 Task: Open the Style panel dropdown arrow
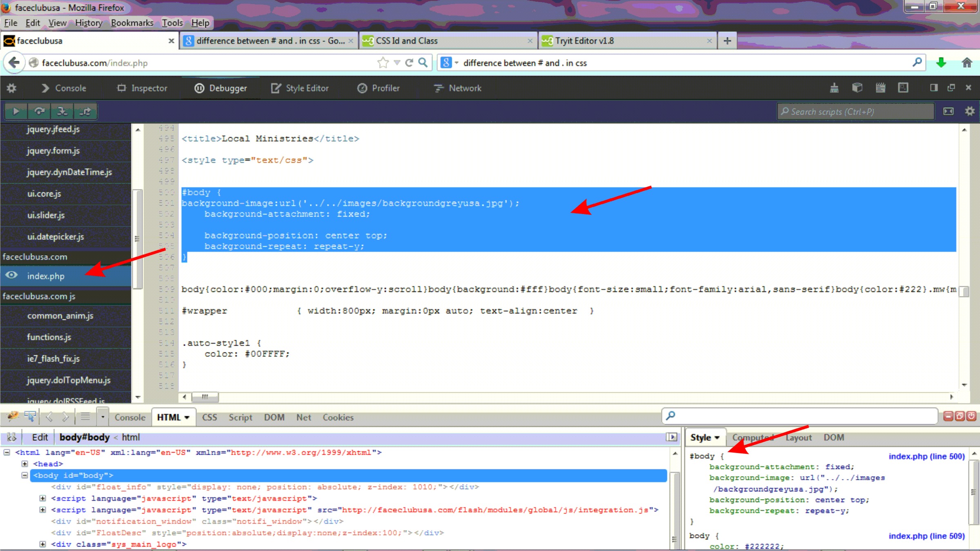717,437
